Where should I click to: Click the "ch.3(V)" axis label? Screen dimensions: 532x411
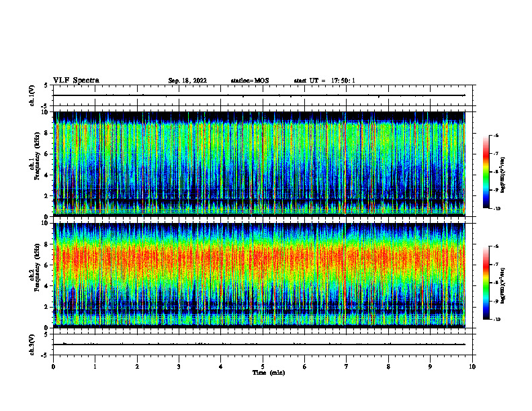[x=32, y=345]
